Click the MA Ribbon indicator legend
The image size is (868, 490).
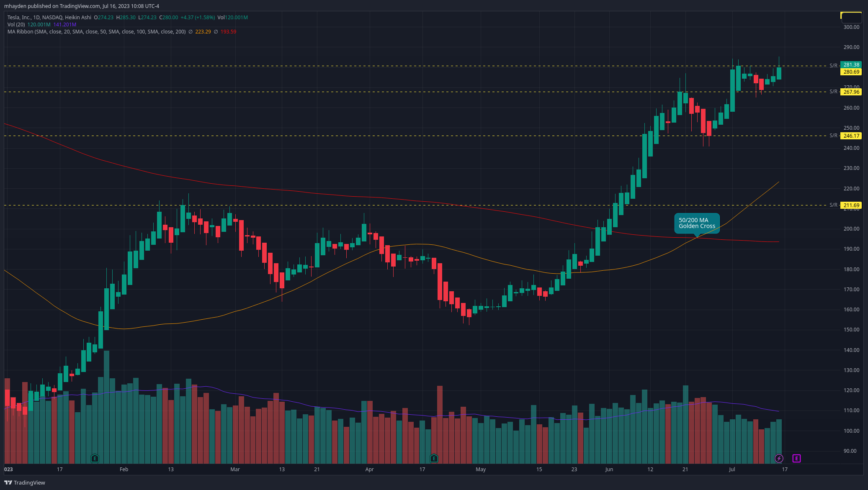(x=96, y=32)
